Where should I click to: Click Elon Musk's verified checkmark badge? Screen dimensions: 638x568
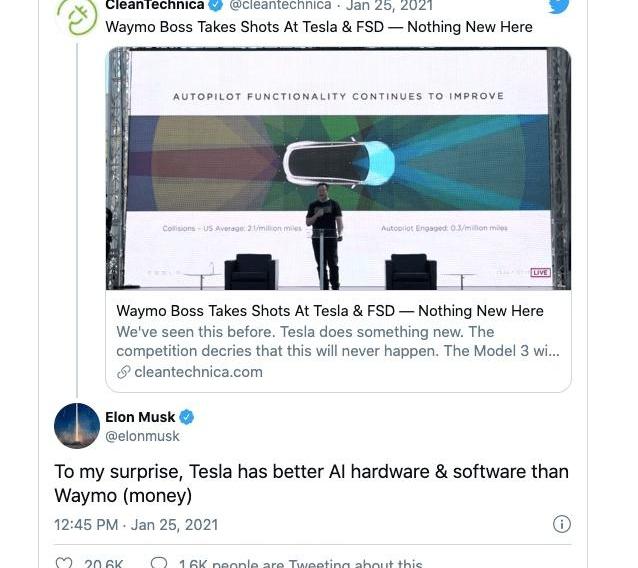(187, 417)
